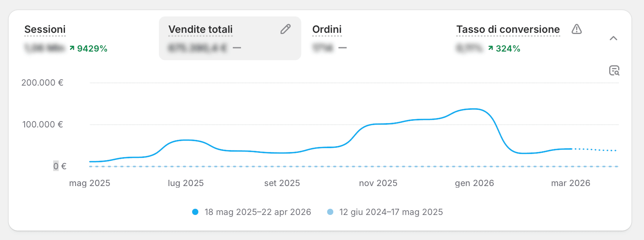This screenshot has height=240, width=644.
Task: Select the Sessioni metric card
Action: (45, 29)
